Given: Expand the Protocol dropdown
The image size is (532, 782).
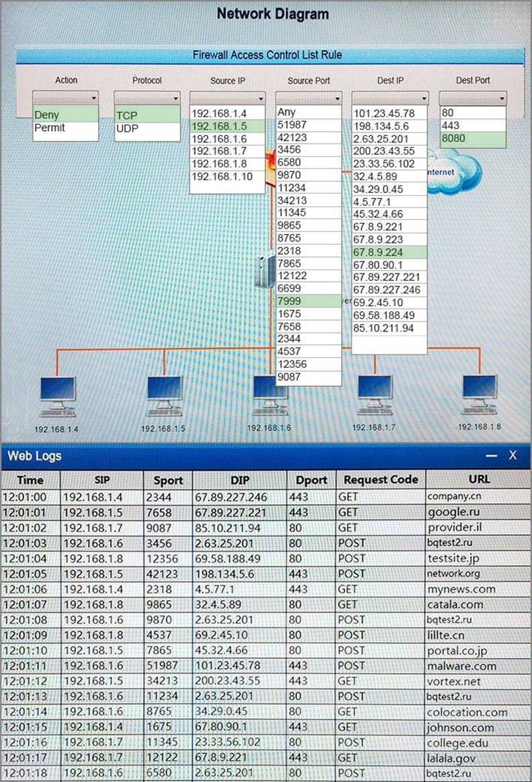Looking at the screenshot, I should coord(147,98).
